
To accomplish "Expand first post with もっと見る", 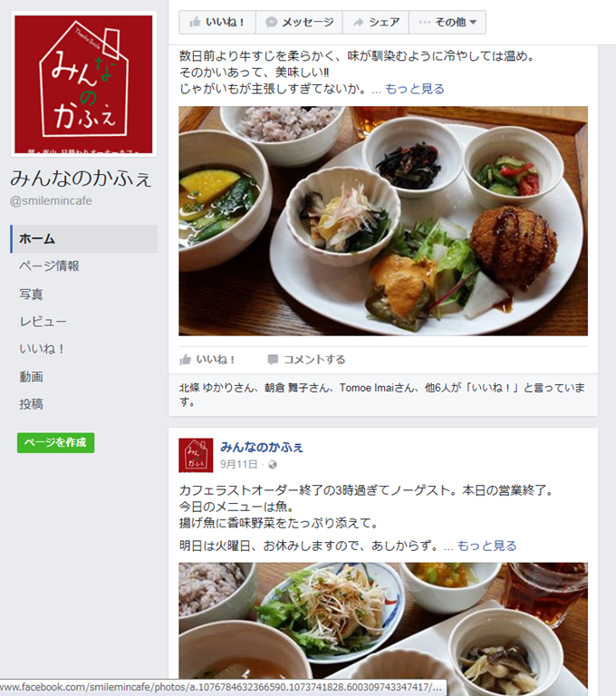I will pyautogui.click(x=415, y=89).
